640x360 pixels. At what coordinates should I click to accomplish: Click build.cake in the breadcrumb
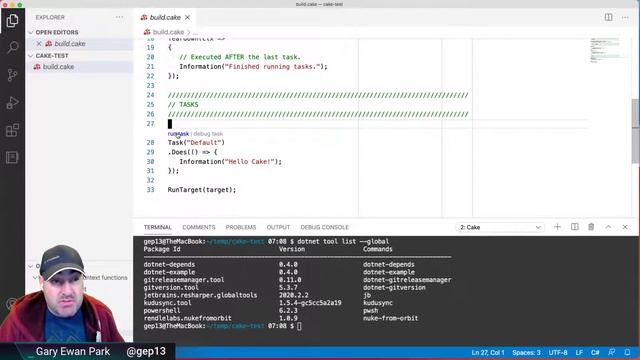click(168, 32)
